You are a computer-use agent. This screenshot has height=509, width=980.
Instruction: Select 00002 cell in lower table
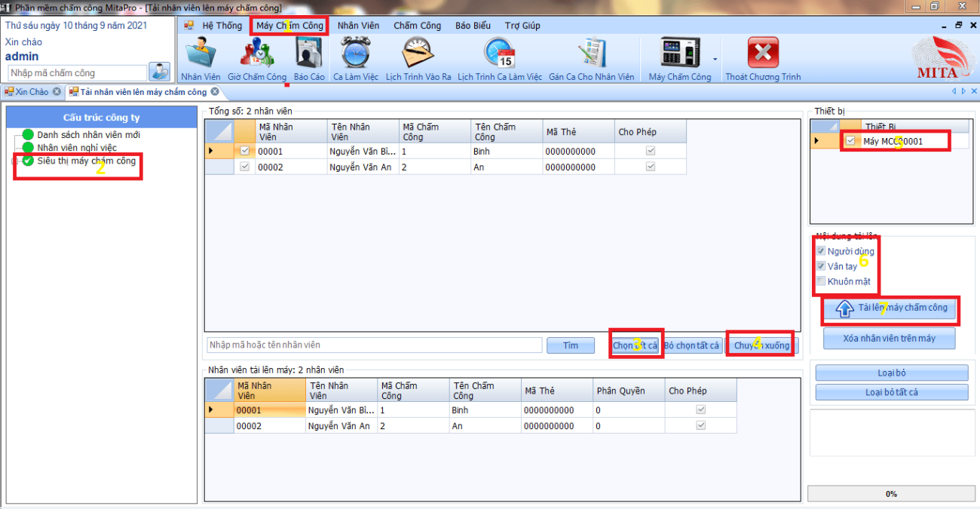[x=268, y=426]
